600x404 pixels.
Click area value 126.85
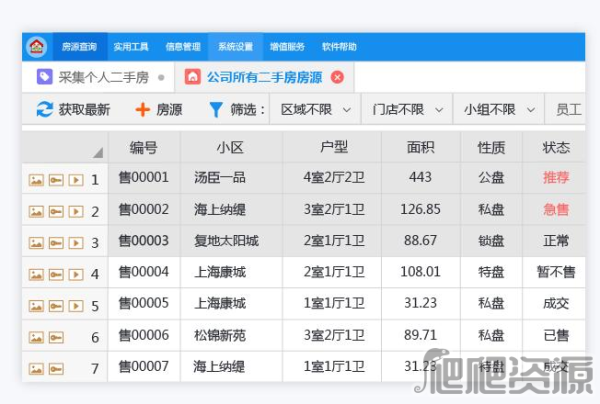pyautogui.click(x=421, y=209)
